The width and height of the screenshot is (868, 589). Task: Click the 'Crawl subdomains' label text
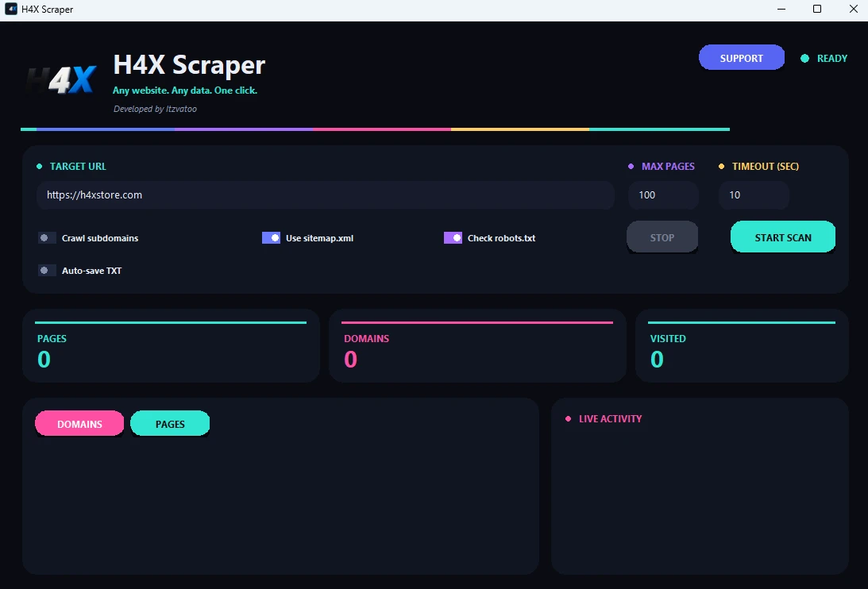coord(100,238)
